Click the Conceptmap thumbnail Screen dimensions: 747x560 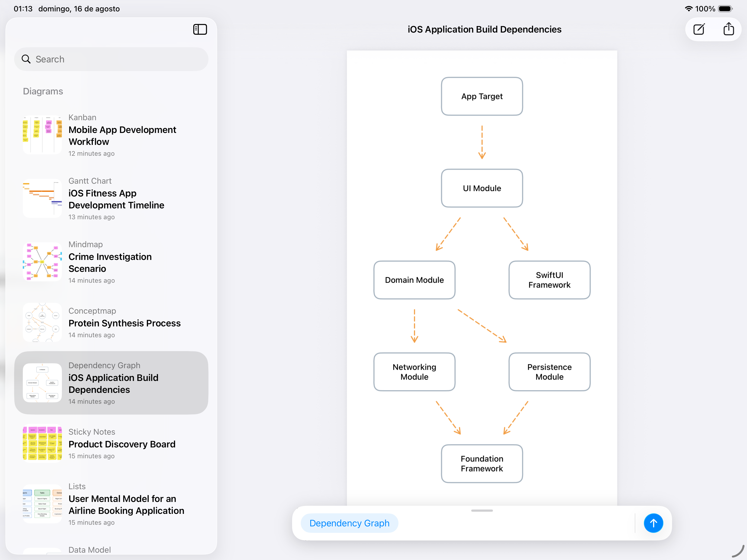[42, 322]
